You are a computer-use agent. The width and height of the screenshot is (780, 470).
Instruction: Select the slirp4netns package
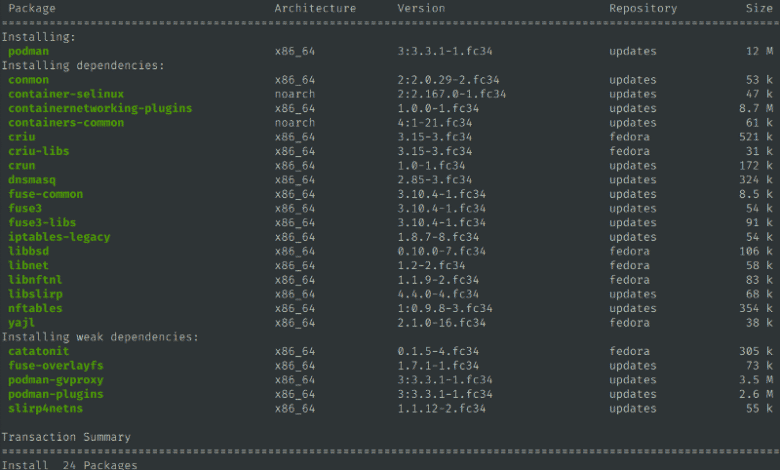pyautogui.click(x=45, y=408)
